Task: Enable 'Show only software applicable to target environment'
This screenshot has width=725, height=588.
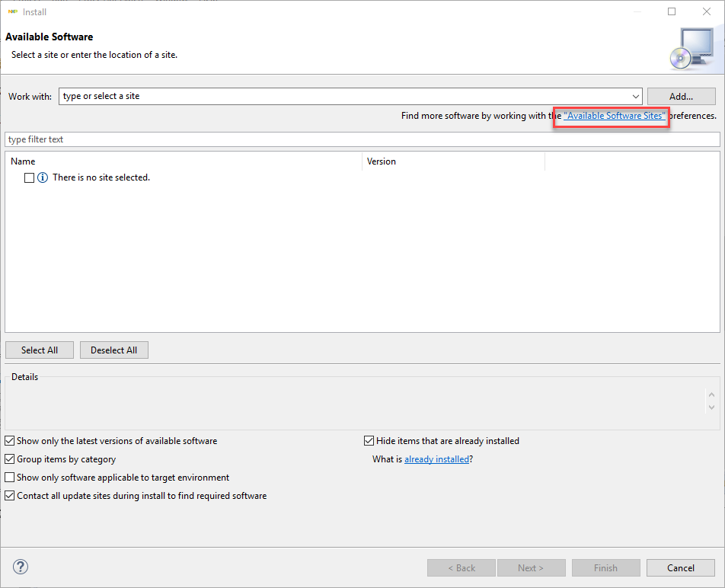Action: (x=9, y=477)
